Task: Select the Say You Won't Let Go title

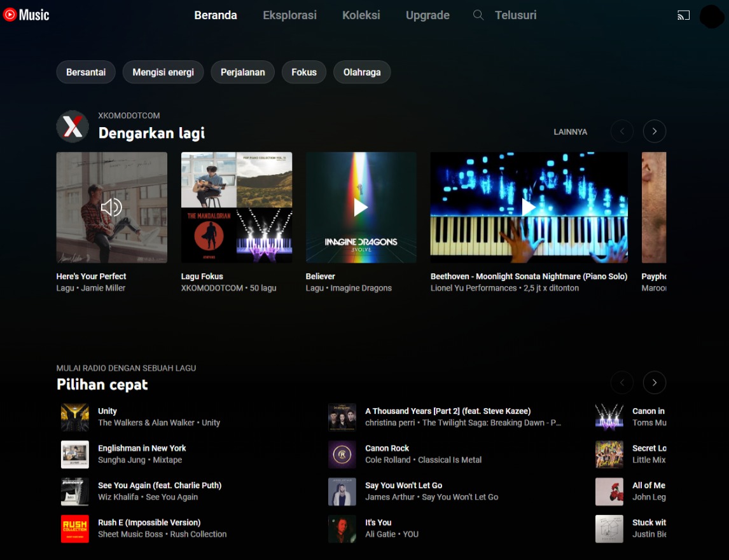Action: click(403, 486)
